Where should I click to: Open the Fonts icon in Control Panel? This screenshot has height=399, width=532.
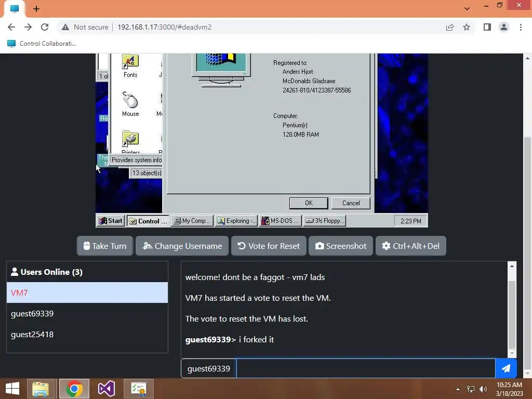coord(130,66)
